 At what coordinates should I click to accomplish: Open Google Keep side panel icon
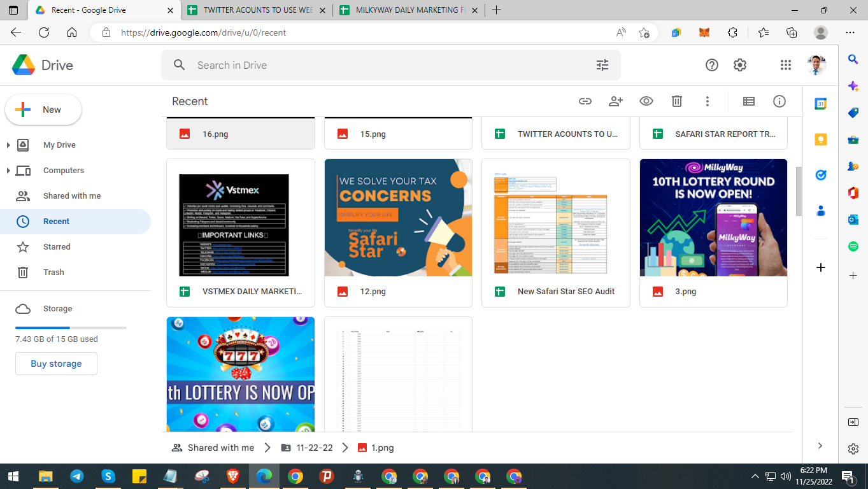pyautogui.click(x=821, y=139)
